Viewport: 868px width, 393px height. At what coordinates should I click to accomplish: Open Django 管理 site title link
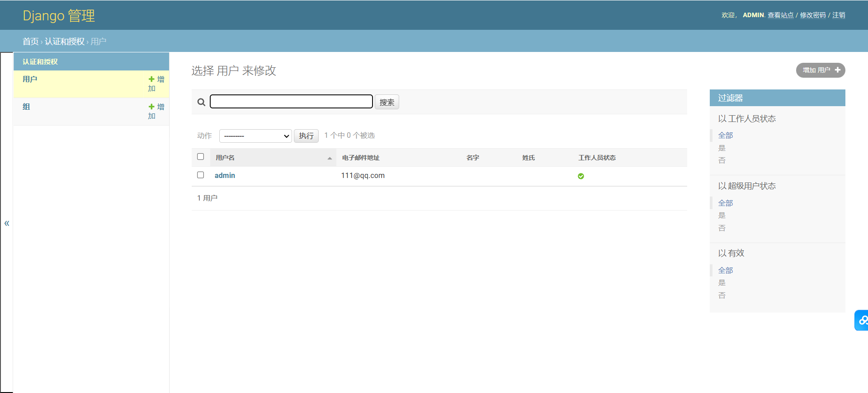[x=59, y=16]
